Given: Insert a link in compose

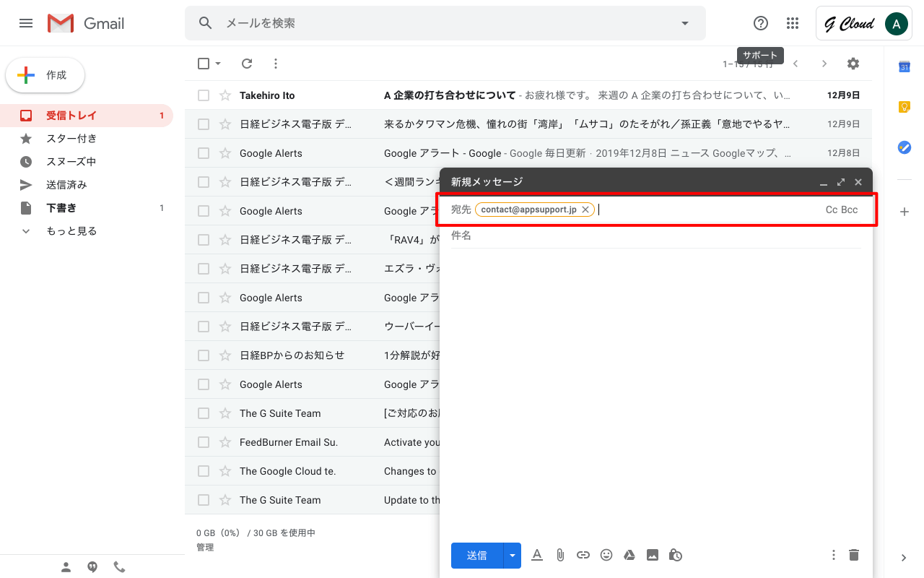Looking at the screenshot, I should click(583, 555).
